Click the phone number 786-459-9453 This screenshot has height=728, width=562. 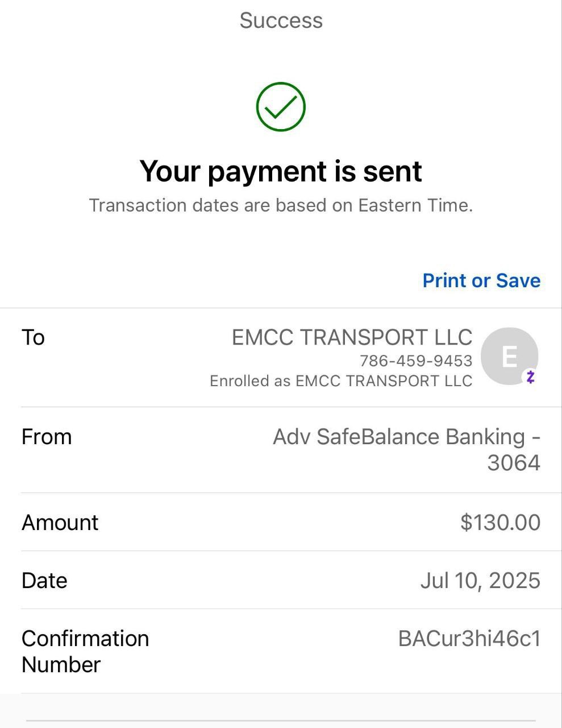(416, 361)
